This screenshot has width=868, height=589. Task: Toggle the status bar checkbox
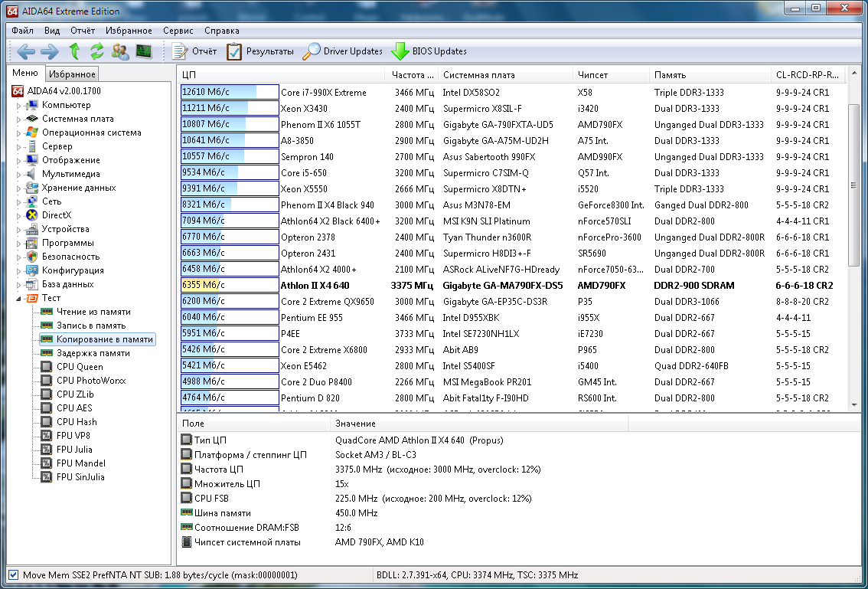[14, 574]
